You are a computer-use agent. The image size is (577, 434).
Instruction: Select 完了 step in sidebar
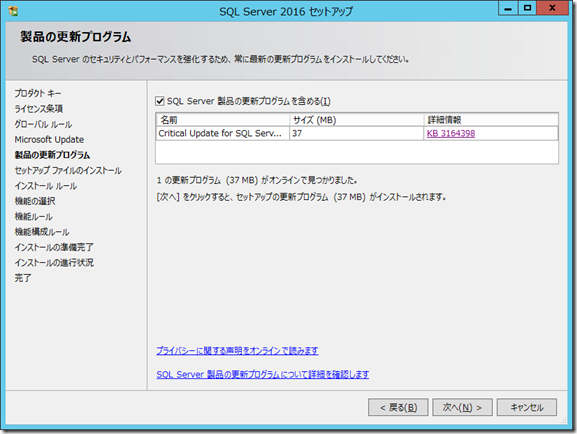click(23, 278)
